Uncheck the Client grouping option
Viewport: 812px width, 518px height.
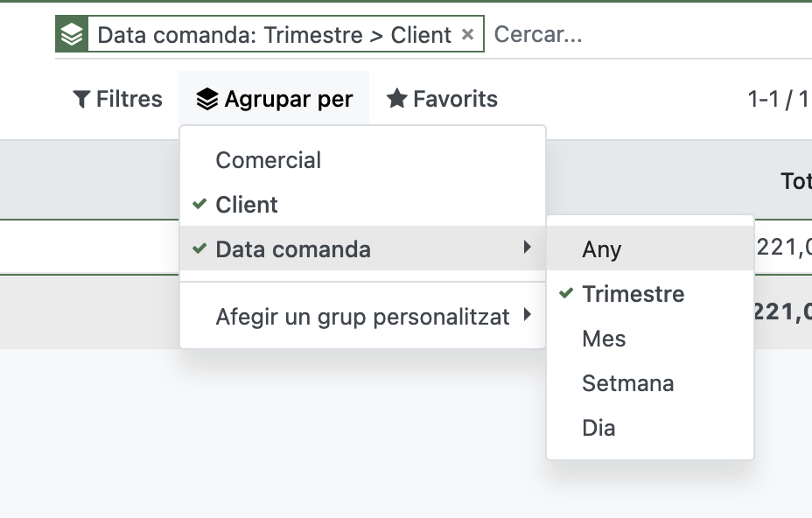point(247,205)
